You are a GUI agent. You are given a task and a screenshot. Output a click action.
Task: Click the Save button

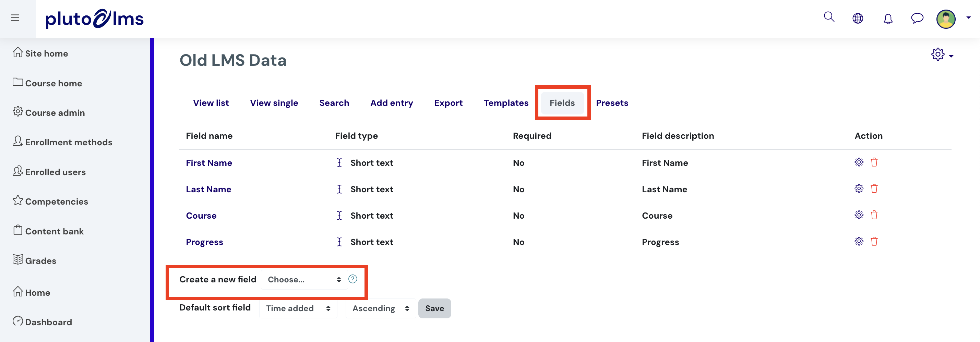[x=434, y=308]
